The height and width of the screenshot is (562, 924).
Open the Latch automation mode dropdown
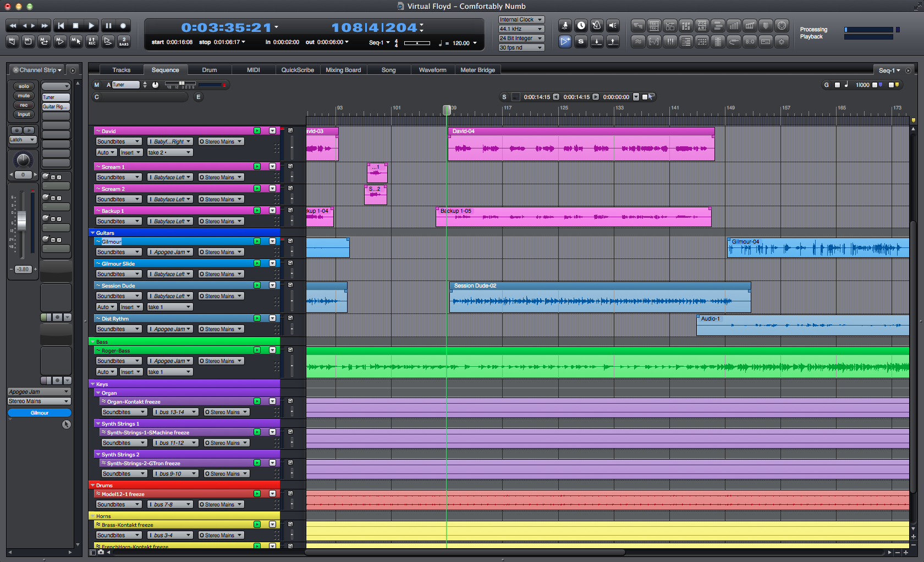point(23,140)
